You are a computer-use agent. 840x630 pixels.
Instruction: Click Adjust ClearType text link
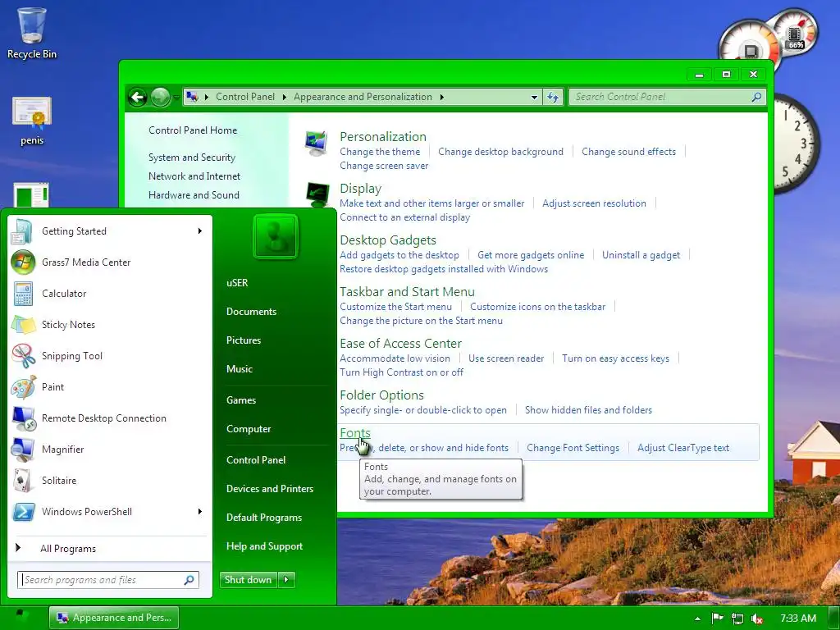[683, 448]
